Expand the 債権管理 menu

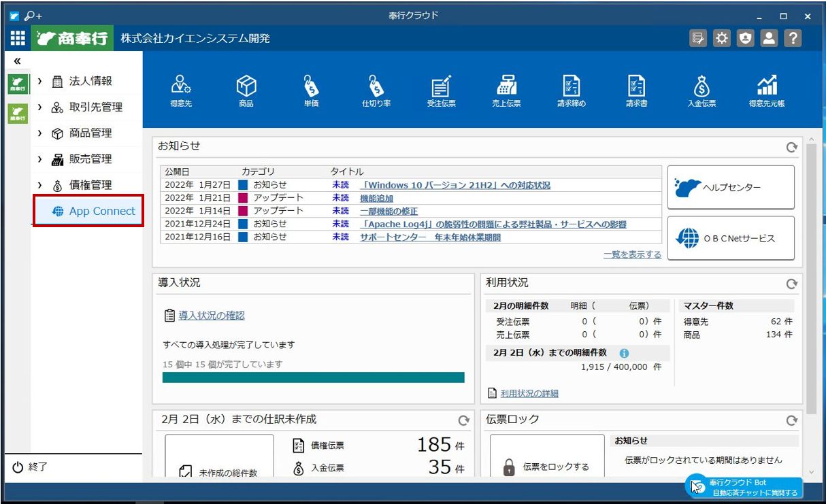tap(86, 184)
